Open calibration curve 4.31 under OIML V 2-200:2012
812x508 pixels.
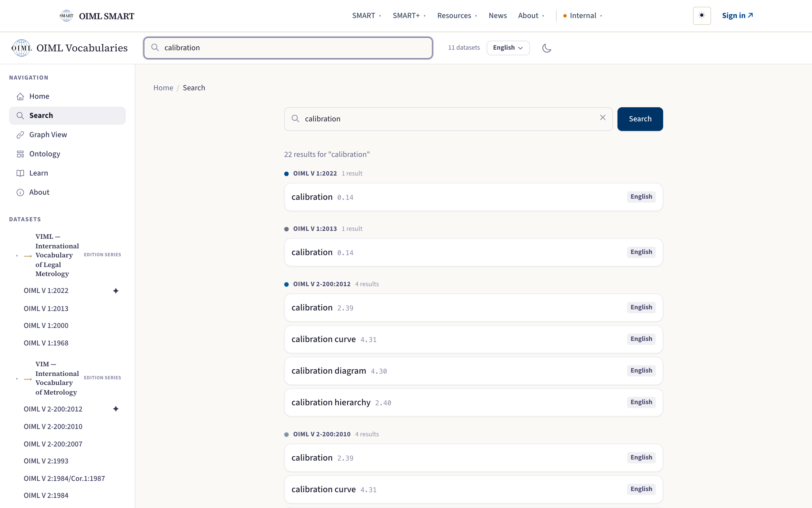pos(473,339)
